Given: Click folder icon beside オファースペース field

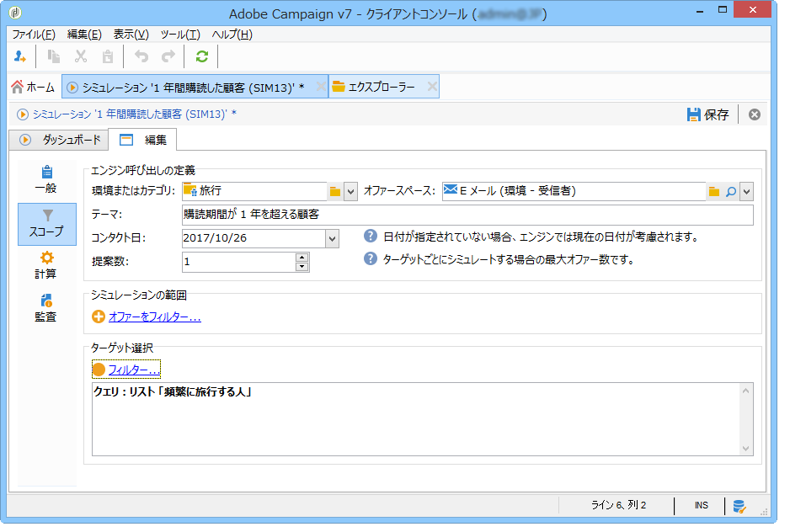Looking at the screenshot, I should point(714,192).
